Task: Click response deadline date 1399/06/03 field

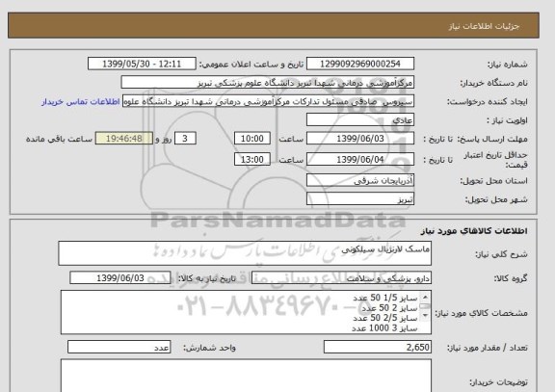Action: click(x=360, y=139)
